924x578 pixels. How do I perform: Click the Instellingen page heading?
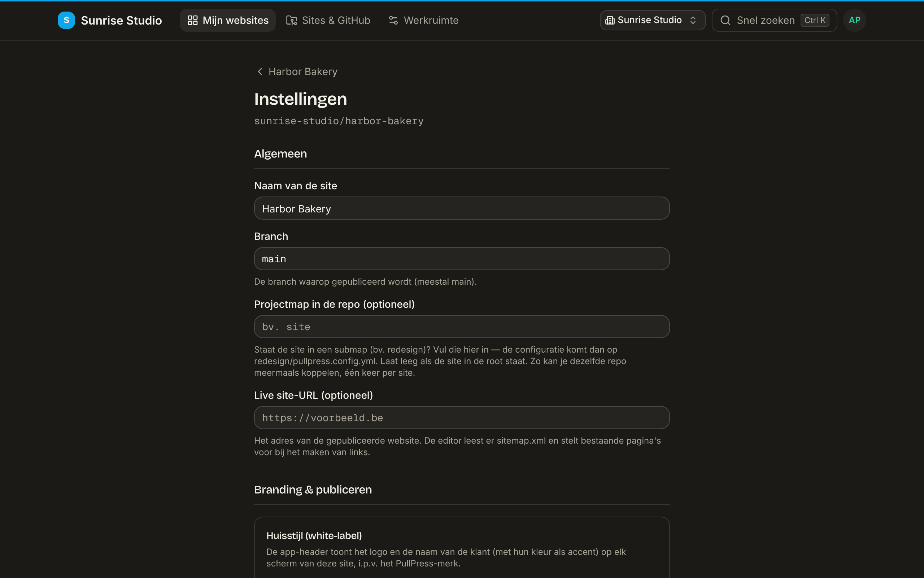pyautogui.click(x=301, y=99)
